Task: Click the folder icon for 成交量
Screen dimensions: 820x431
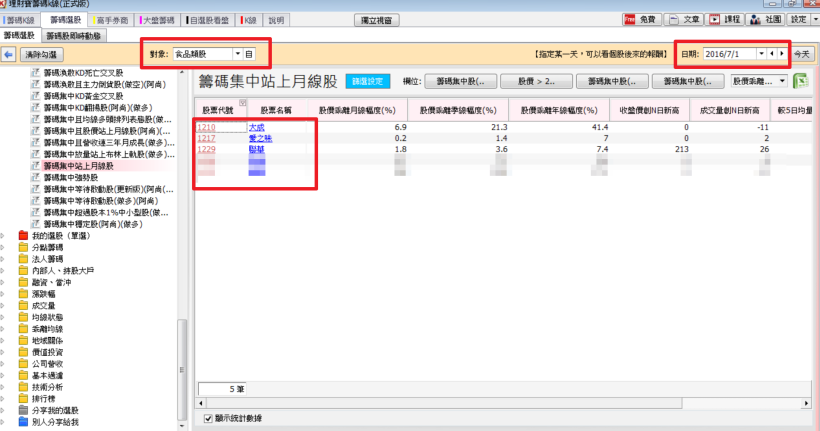Action: [23, 305]
